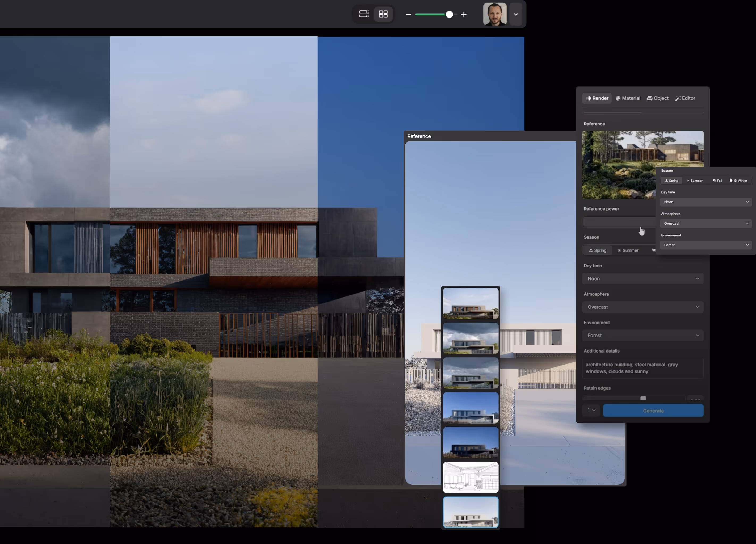Click the plus zoom-in icon

(464, 14)
